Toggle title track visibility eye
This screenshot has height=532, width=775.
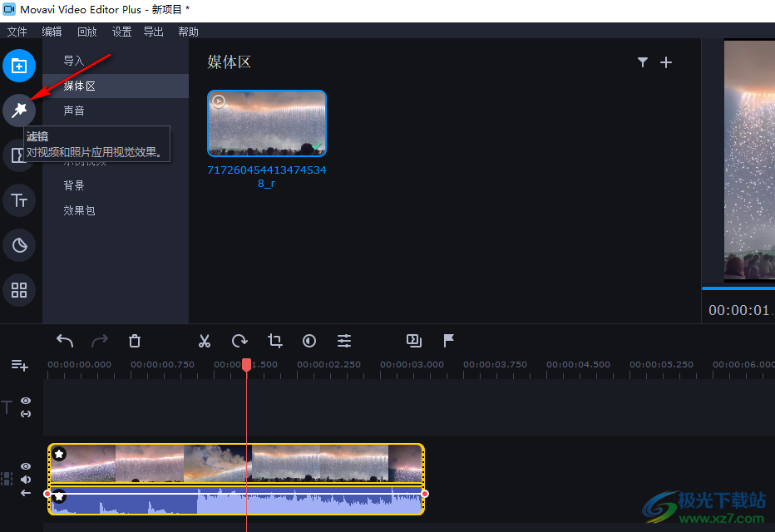coord(26,401)
